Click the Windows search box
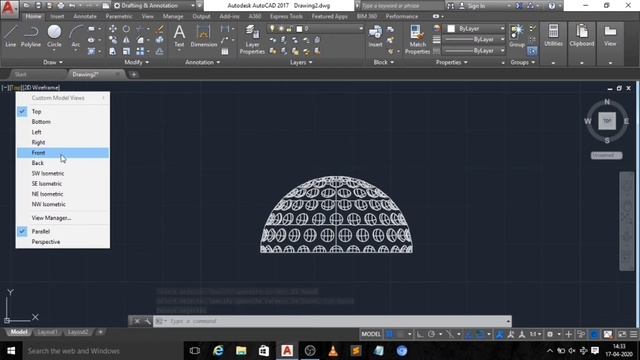Viewport: 640px width, 360px height. pyautogui.click(x=102, y=351)
